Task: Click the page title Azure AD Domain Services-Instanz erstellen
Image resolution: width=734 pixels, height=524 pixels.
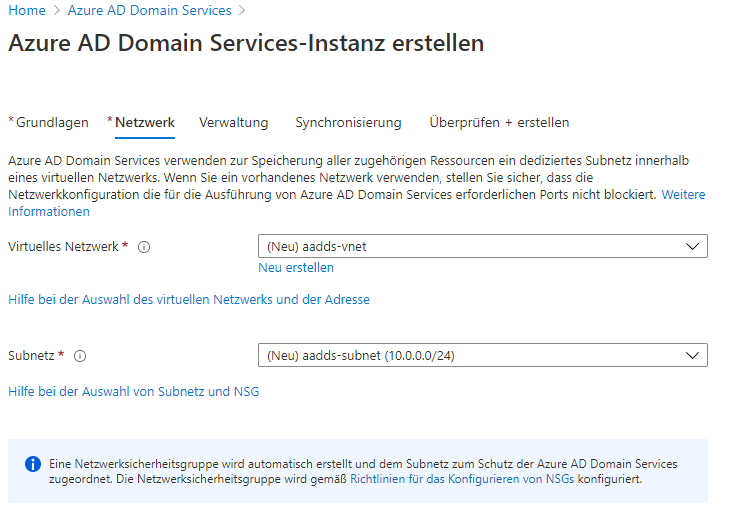Action: click(x=246, y=43)
